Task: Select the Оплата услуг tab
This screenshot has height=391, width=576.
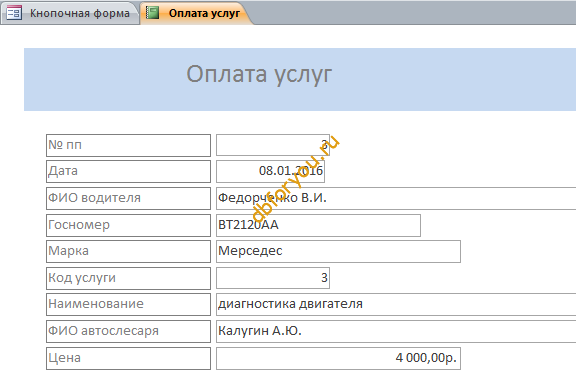Action: [196, 13]
